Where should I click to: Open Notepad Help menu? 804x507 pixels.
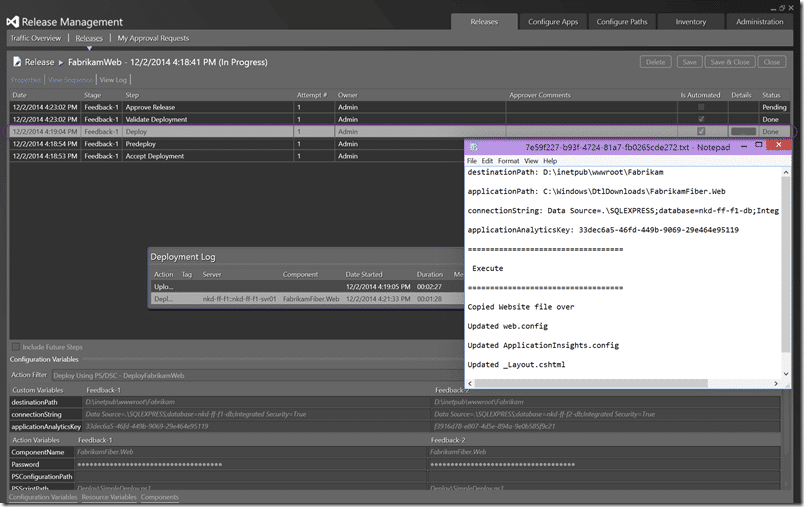pyautogui.click(x=550, y=161)
